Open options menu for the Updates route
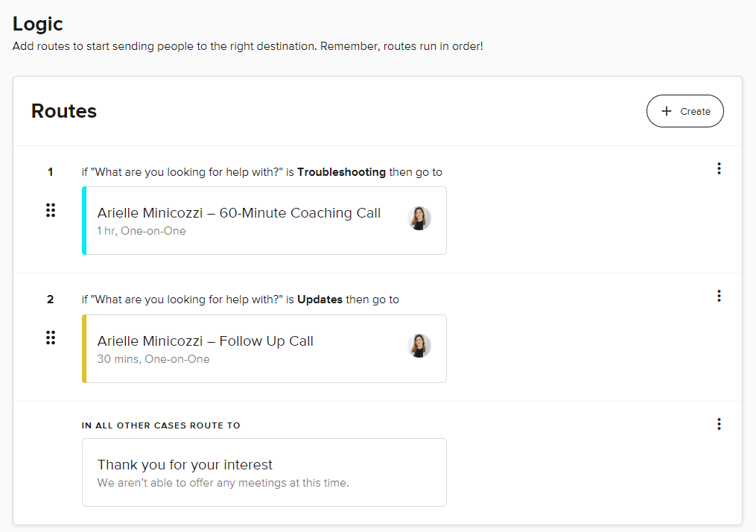Screen dimensions: 756x532 719,296
